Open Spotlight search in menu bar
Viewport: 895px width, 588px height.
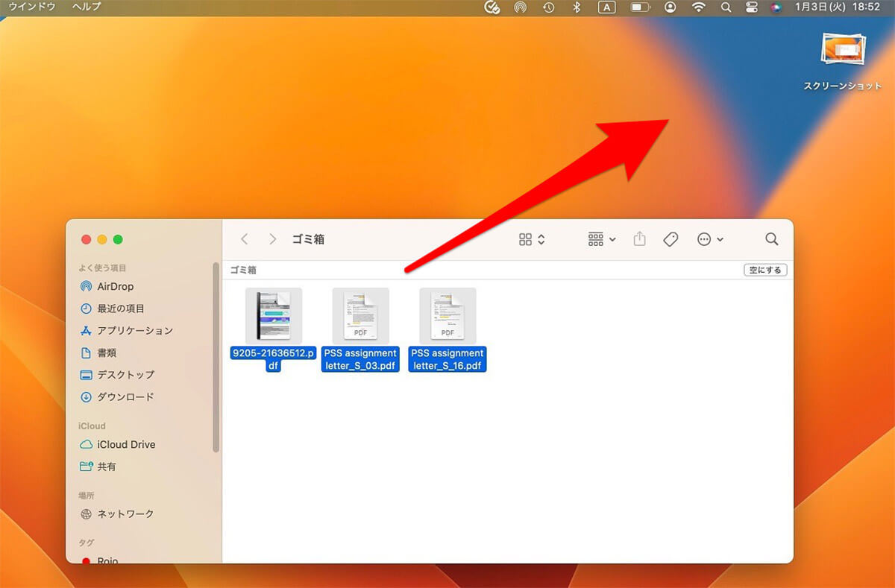pos(726,7)
